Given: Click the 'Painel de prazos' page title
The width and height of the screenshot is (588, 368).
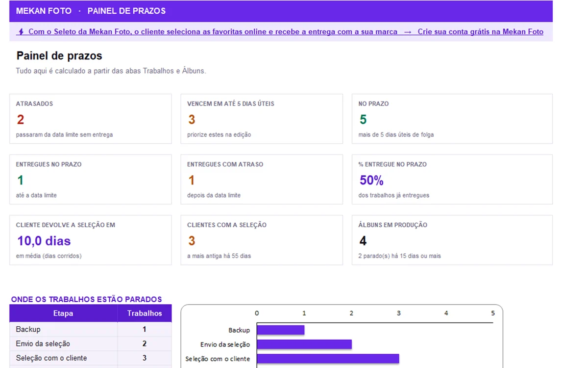Looking at the screenshot, I should 59,56.
